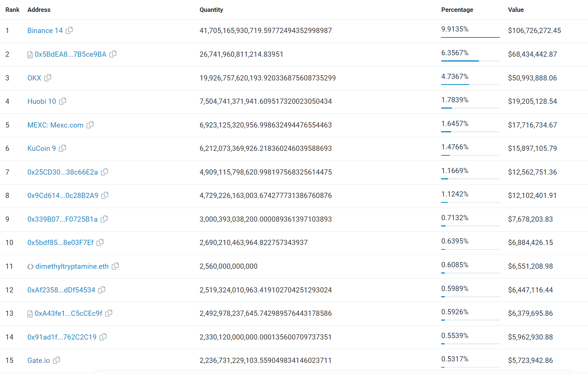The image size is (588, 374).
Task: Open holder 0x91ad1f...762C2C19
Action: (62, 337)
